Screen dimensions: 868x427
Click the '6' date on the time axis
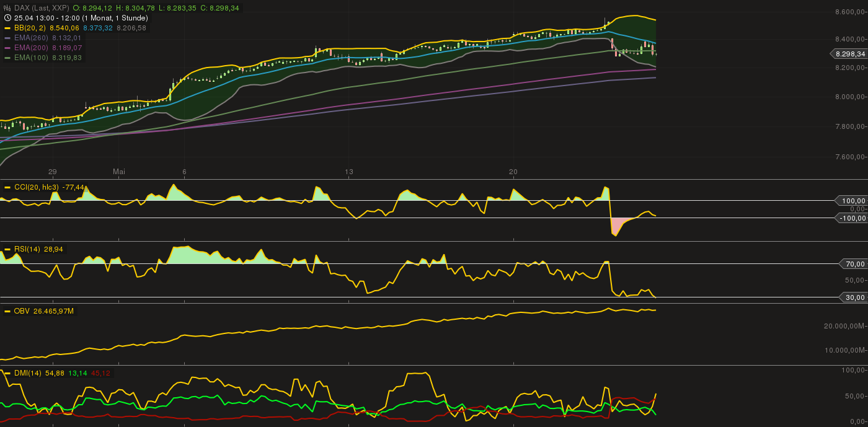184,172
